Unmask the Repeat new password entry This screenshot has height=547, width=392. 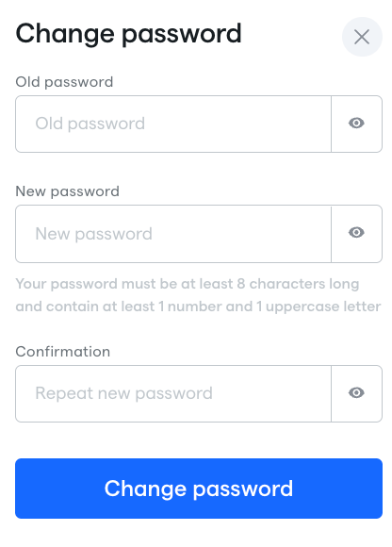coord(356,393)
